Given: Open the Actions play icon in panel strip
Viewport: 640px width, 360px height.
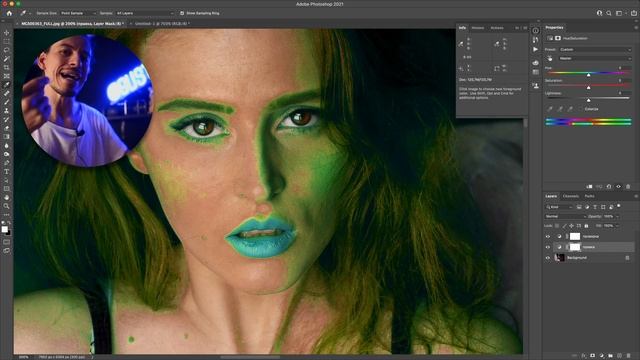Looking at the screenshot, I should [536, 49].
